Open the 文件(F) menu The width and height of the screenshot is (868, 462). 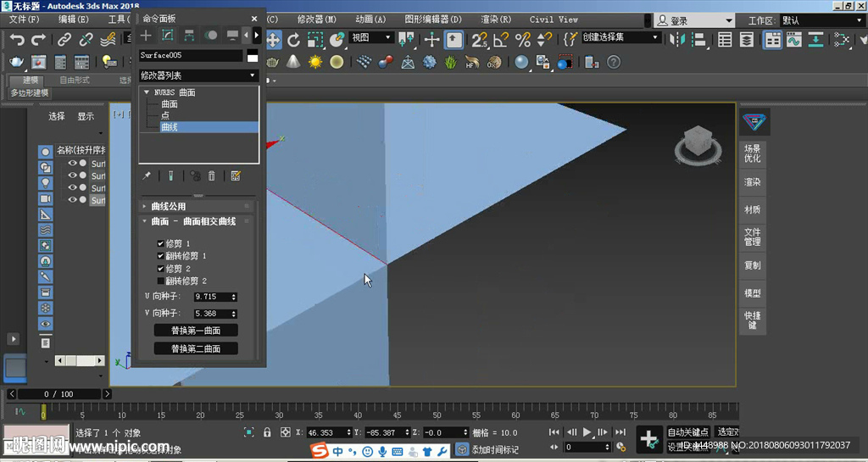point(24,19)
